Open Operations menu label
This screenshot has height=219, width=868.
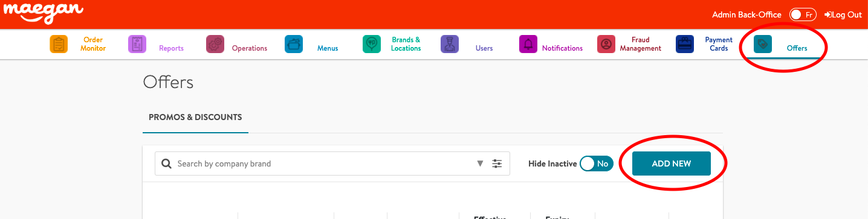point(250,48)
